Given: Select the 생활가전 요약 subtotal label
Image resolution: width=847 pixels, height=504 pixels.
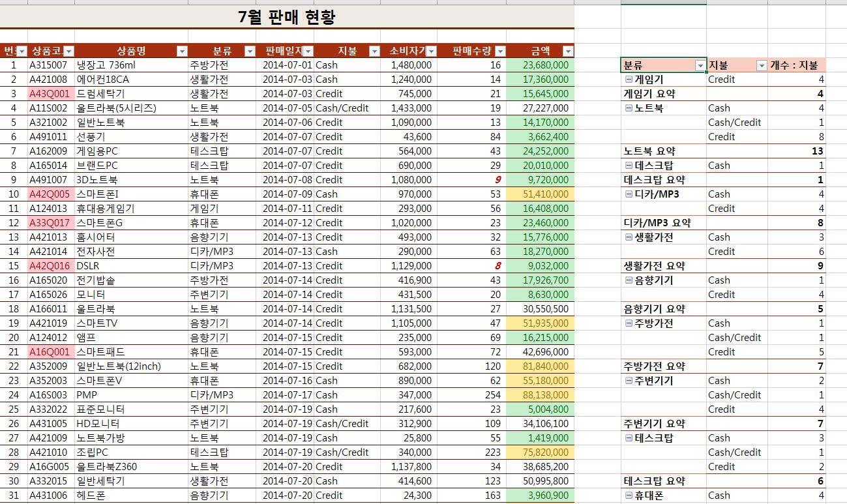Looking at the screenshot, I should click(x=663, y=266).
